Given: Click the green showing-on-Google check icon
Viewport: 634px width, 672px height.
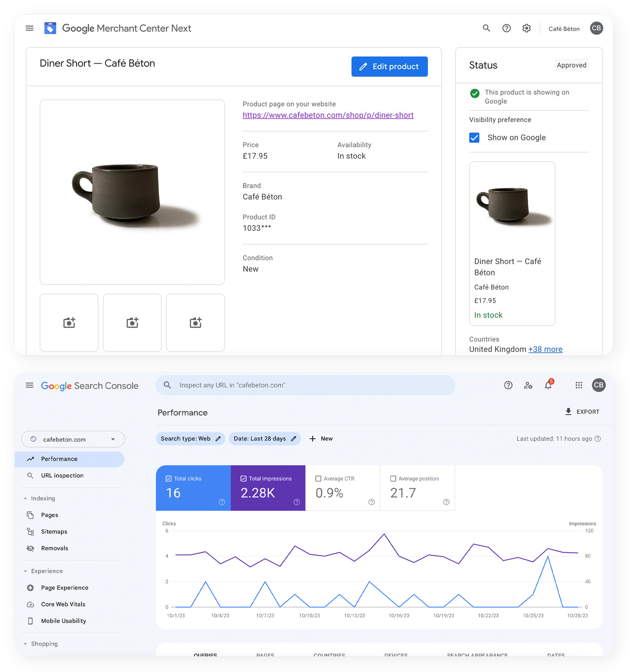Looking at the screenshot, I should tap(475, 94).
